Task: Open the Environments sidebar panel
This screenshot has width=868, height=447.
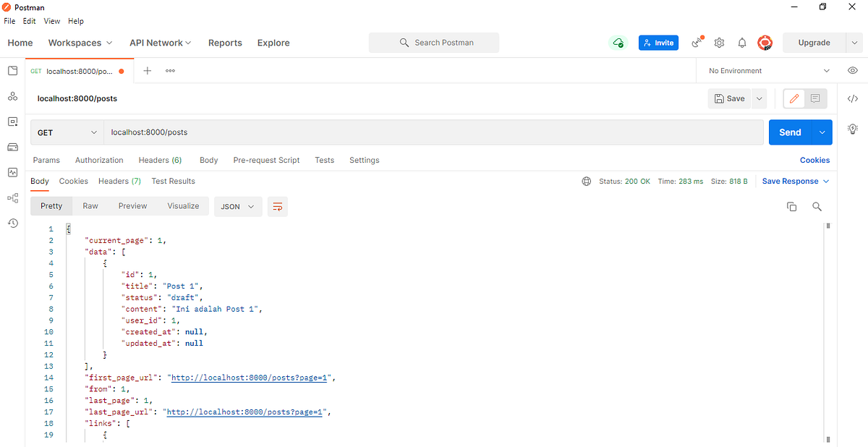Action: tap(12, 121)
